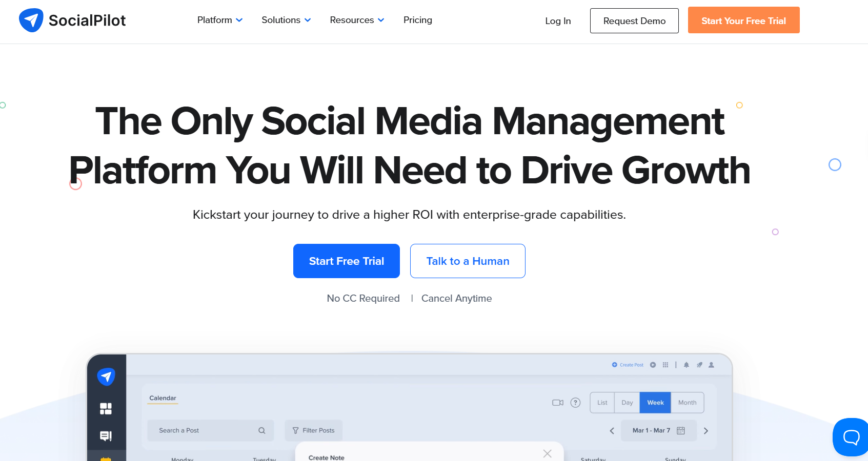Open the apps grid icon in dashboard header

[665, 365]
